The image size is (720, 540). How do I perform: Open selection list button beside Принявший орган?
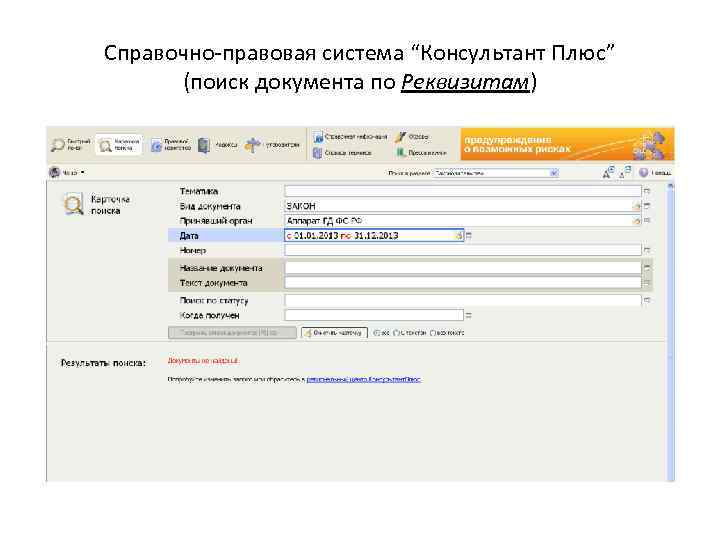(647, 221)
